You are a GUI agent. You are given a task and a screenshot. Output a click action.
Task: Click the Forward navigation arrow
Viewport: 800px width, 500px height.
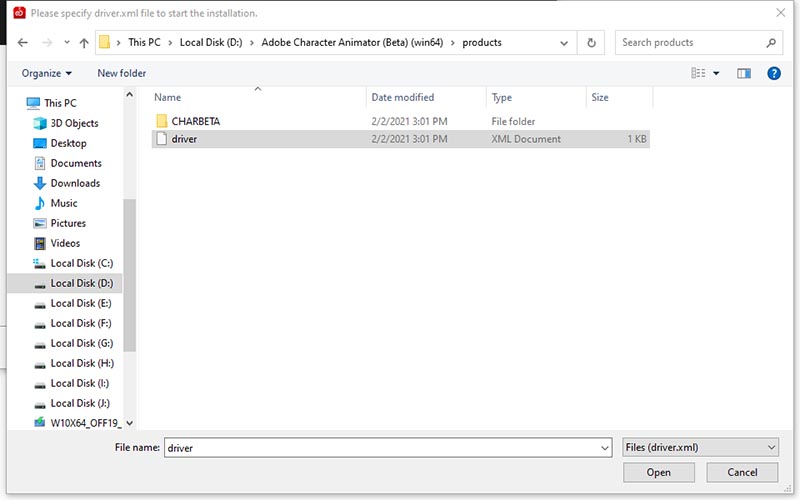click(47, 43)
